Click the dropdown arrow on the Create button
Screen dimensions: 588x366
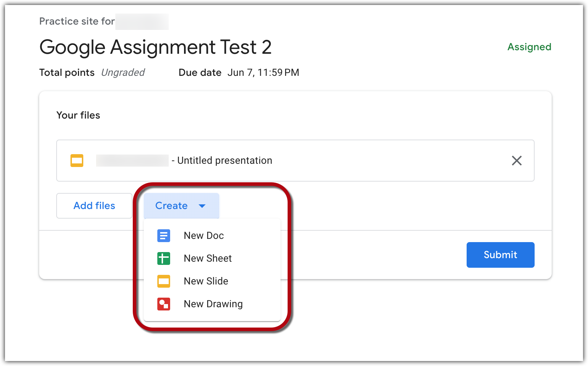(x=202, y=206)
